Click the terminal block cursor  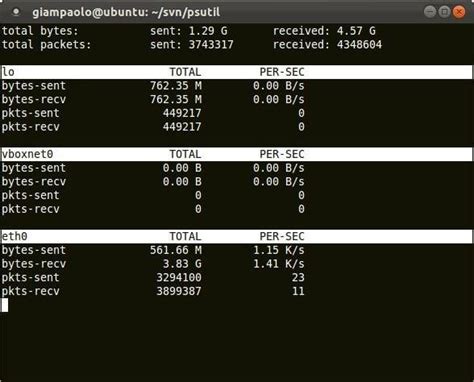coord(5,305)
